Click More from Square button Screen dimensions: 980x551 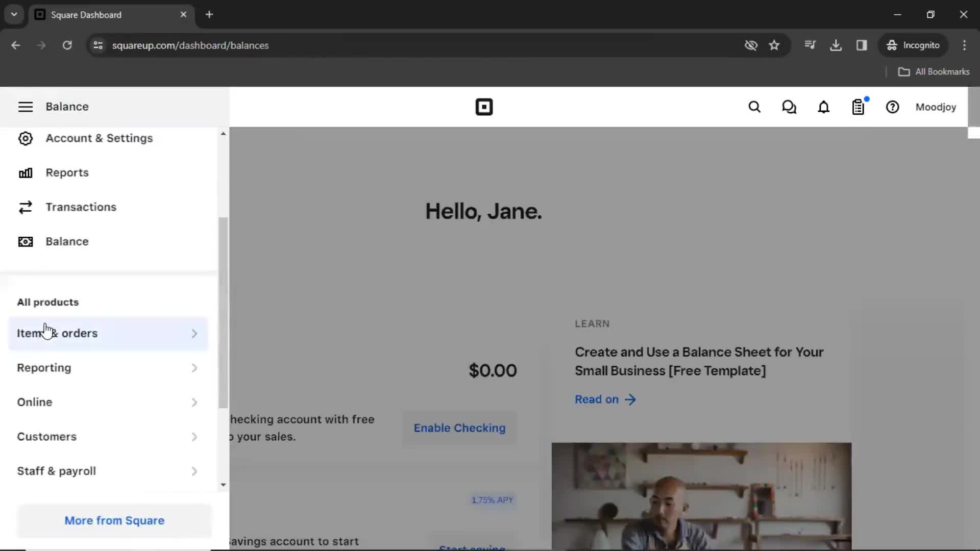[x=114, y=521]
